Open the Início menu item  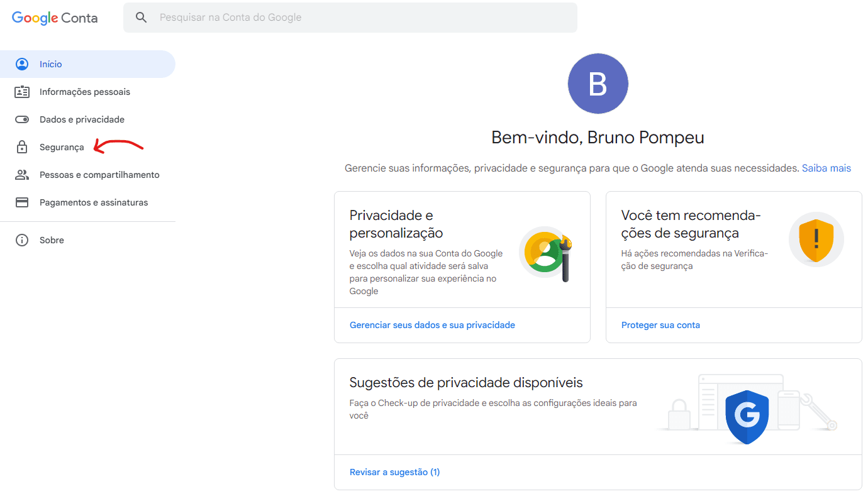(87, 64)
